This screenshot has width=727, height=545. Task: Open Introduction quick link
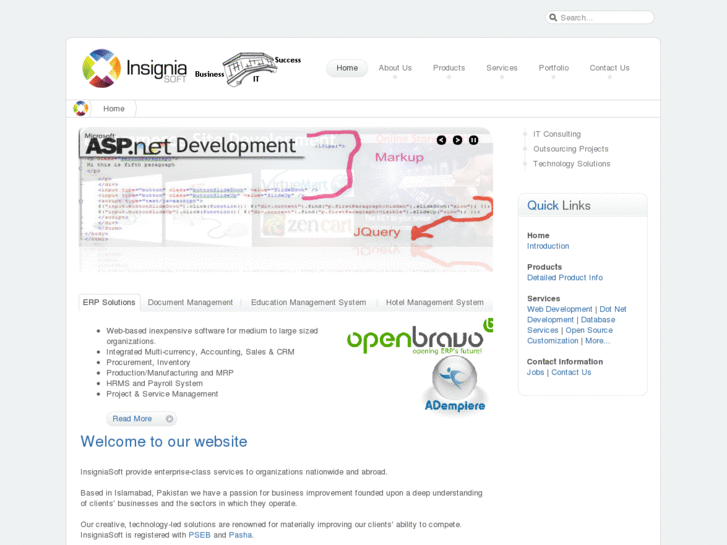[x=548, y=246]
